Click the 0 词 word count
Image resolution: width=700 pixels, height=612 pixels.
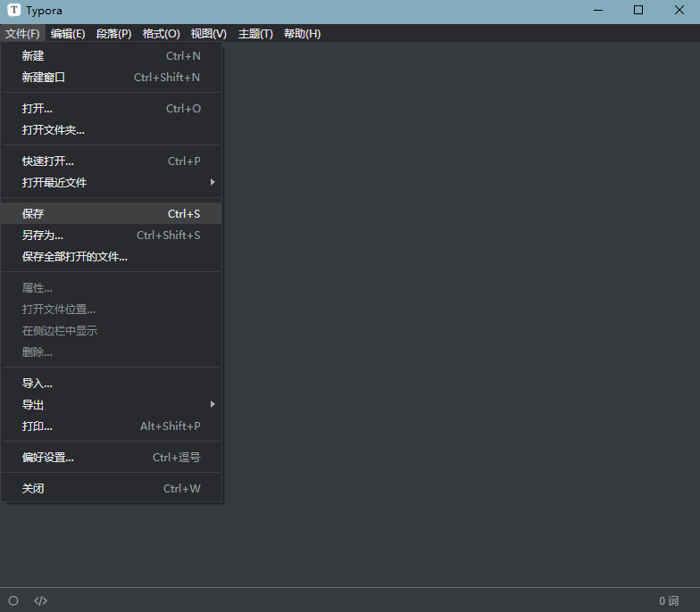pos(669,601)
